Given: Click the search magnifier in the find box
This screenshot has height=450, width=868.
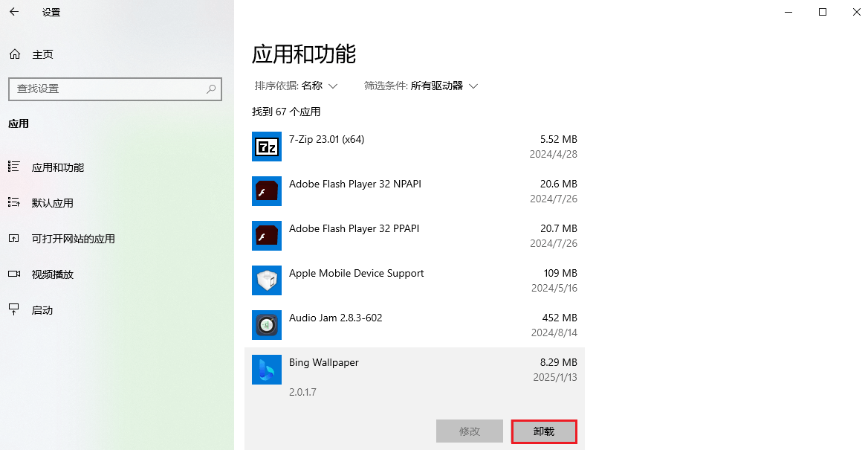Looking at the screenshot, I should pos(210,89).
